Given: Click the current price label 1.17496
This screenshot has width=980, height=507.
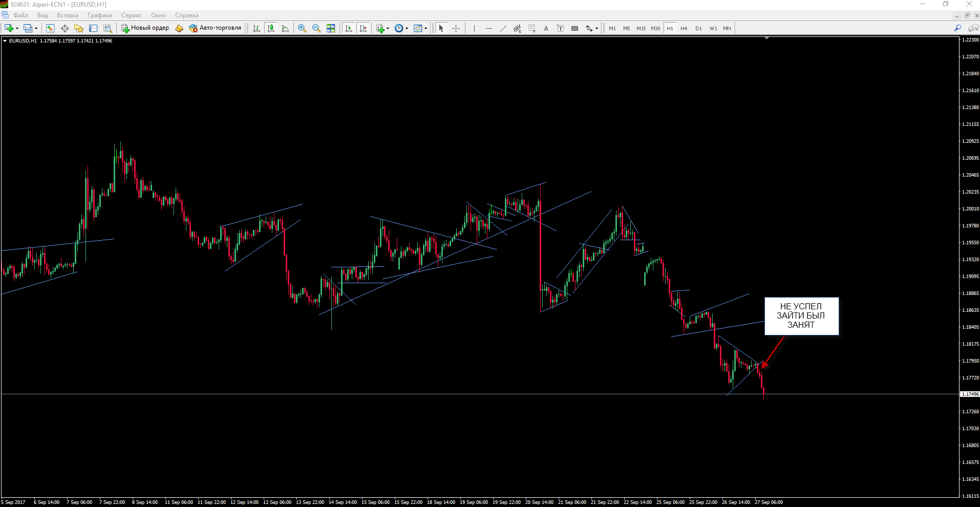Looking at the screenshot, I should point(970,394).
